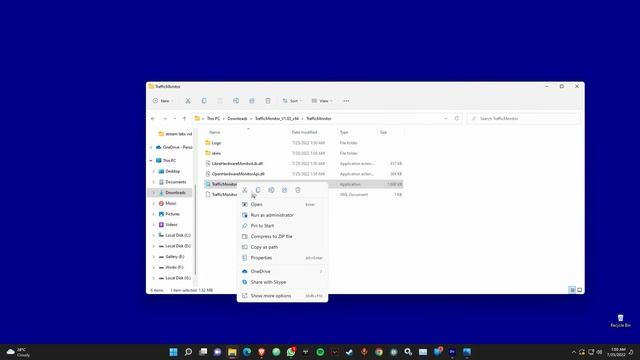640x360 pixels.
Task: Select the skins folder row
Action: click(x=304, y=153)
